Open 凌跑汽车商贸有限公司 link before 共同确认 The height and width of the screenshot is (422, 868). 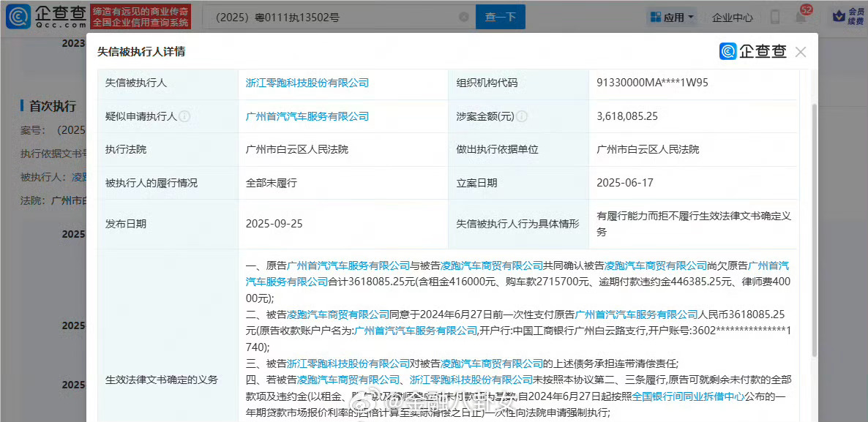492,265
